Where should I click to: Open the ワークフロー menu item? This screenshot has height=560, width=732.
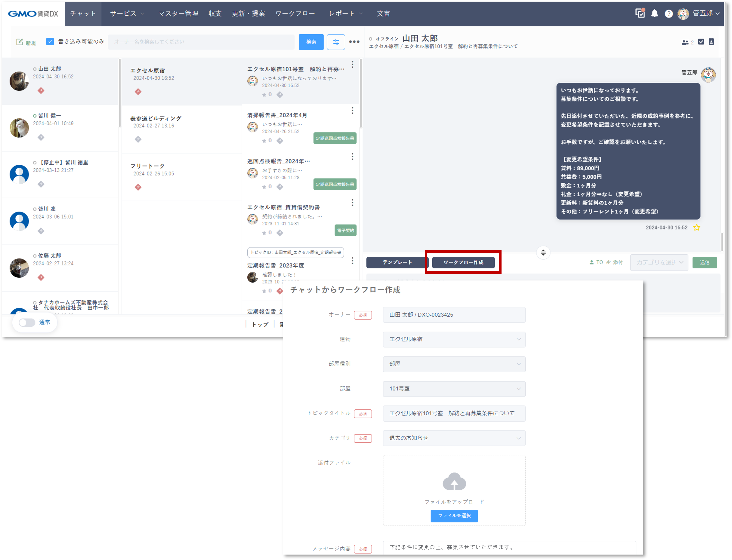click(x=295, y=14)
